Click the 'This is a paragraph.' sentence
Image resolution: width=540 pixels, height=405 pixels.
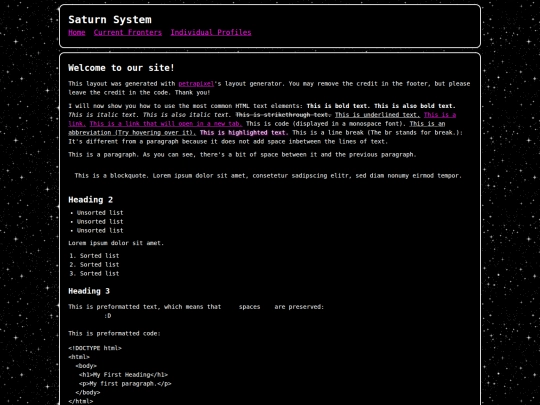coord(103,155)
